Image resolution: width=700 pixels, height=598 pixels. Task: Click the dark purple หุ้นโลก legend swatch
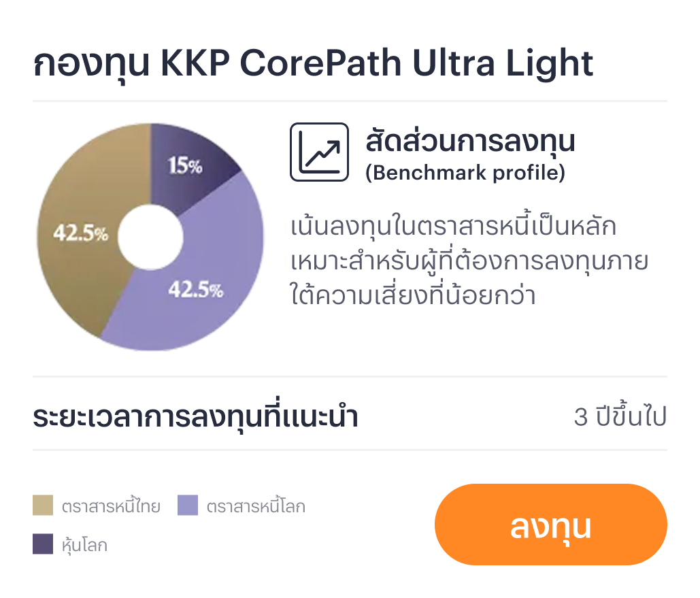coord(43,544)
